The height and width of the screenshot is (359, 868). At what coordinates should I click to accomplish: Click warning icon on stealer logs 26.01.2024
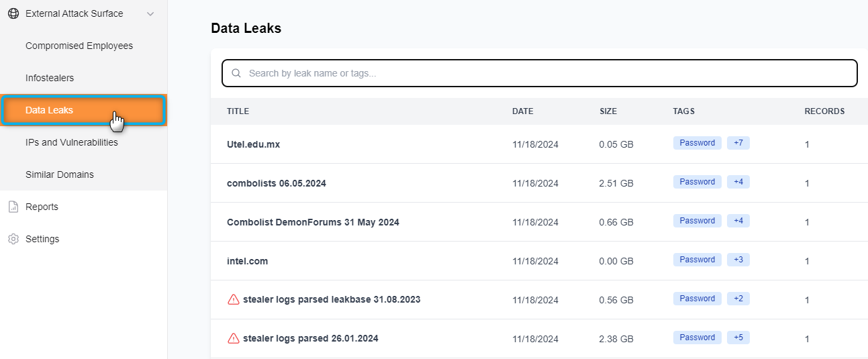pyautogui.click(x=234, y=338)
